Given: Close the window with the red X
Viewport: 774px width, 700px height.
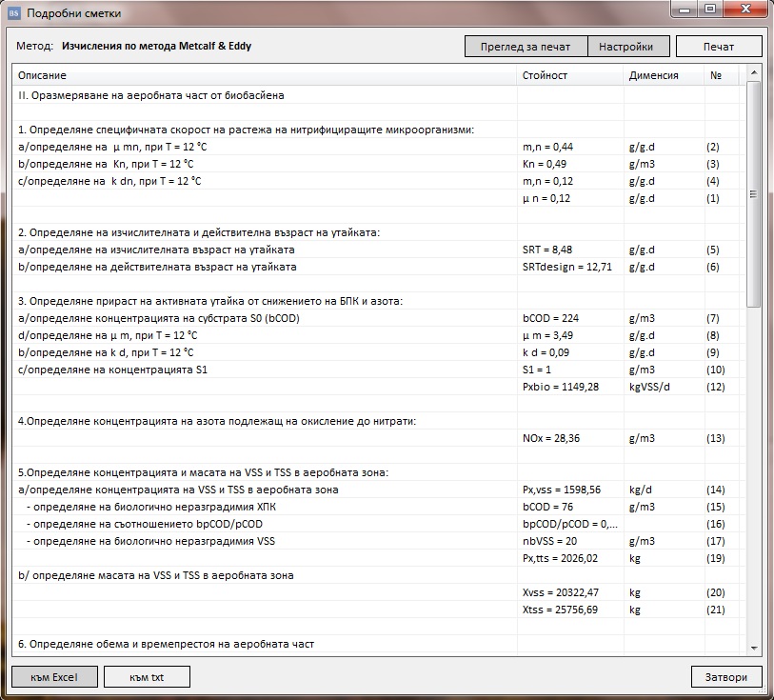Looking at the screenshot, I should coord(744,10).
